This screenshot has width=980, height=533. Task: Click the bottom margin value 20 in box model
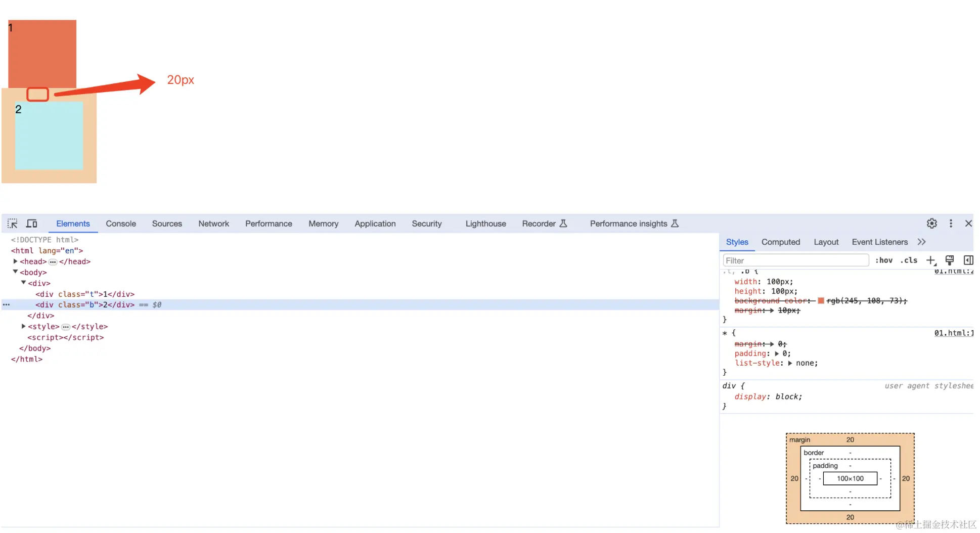point(850,517)
